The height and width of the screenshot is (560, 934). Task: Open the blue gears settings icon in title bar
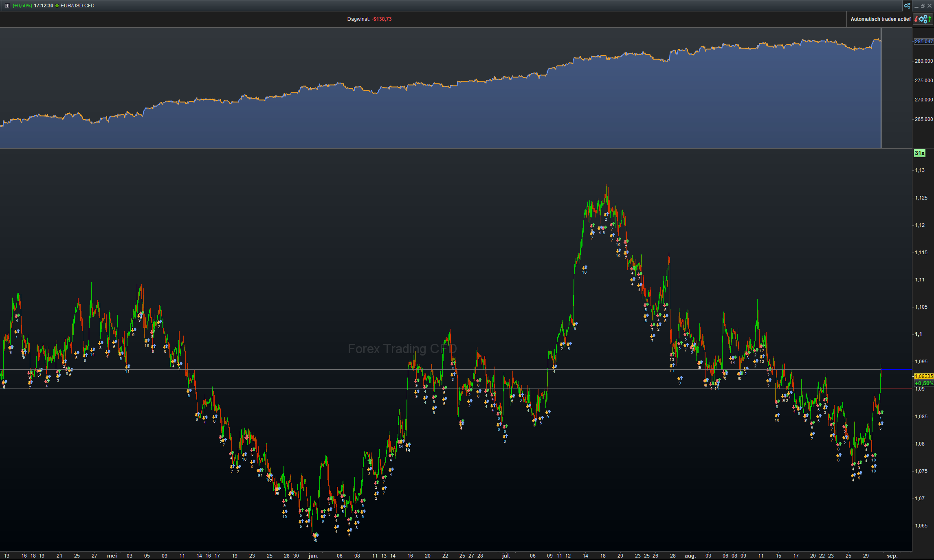(907, 6)
